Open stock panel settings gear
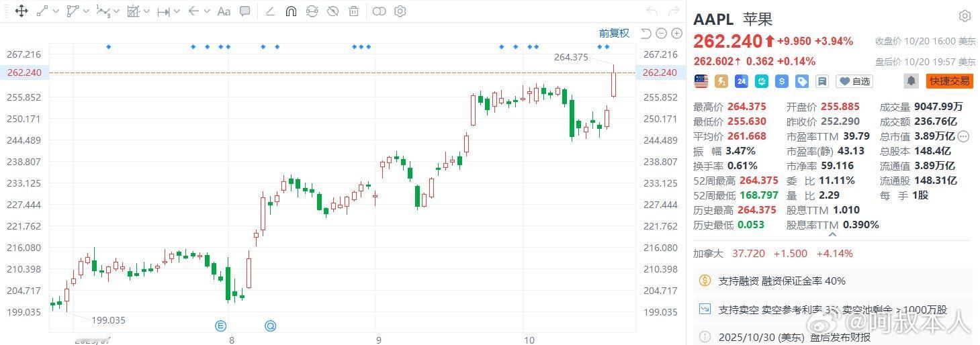980x345 pixels. pos(965,16)
